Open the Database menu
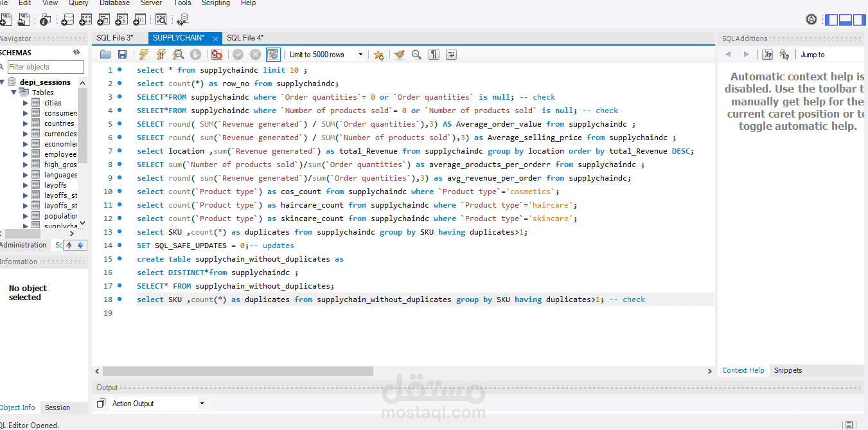The height and width of the screenshot is (430, 868). [114, 3]
